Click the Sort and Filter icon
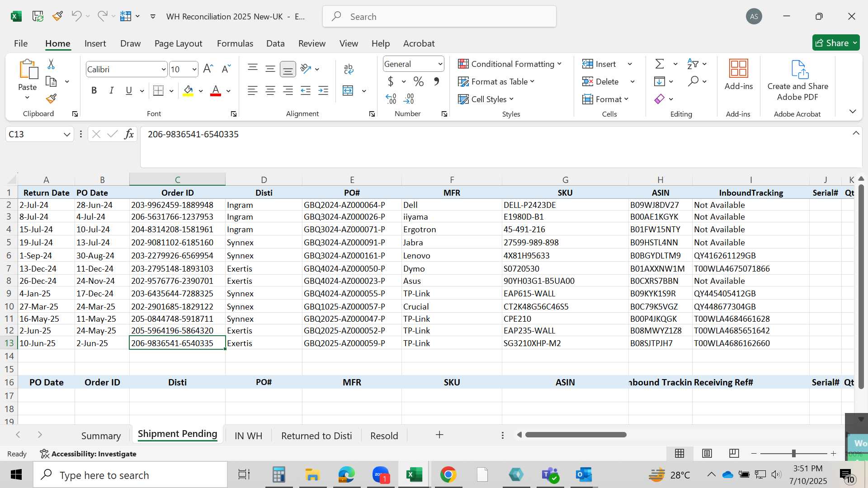This screenshot has width=868, height=488. pyautogui.click(x=693, y=64)
